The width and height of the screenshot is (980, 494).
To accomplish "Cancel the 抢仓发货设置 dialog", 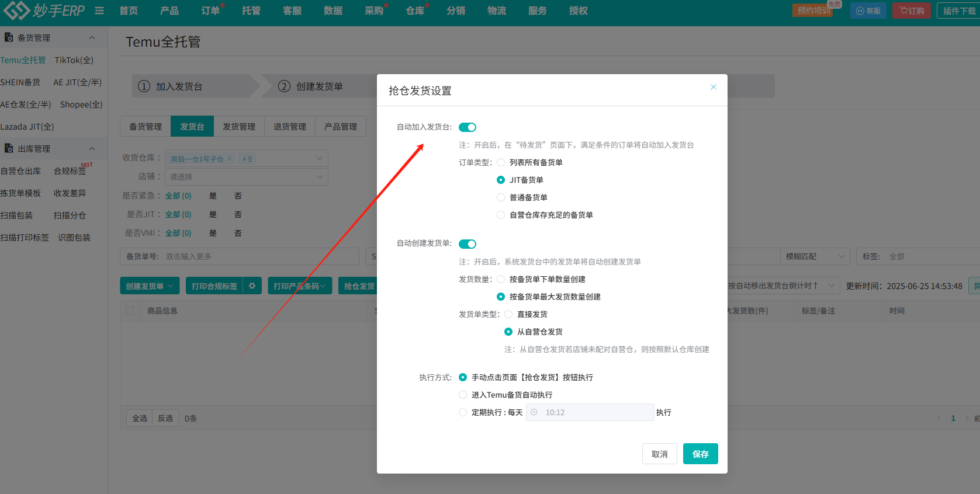I will [660, 454].
